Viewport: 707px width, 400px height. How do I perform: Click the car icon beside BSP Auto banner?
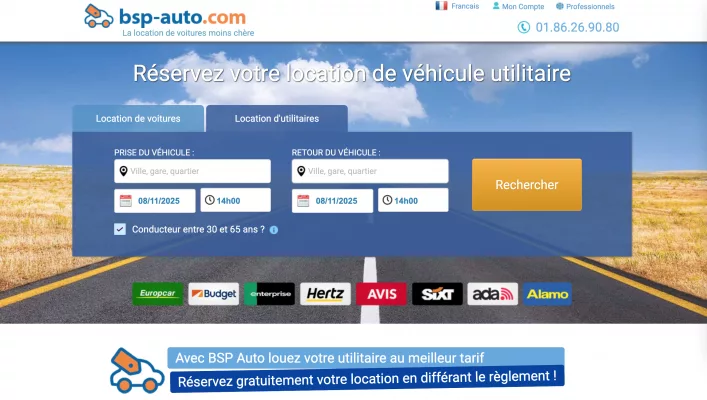[x=137, y=370]
